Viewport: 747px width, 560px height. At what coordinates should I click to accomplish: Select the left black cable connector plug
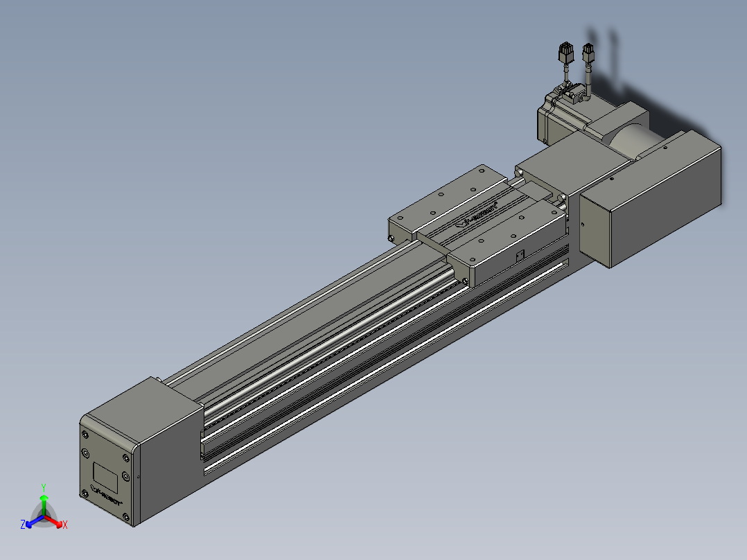[565, 52]
